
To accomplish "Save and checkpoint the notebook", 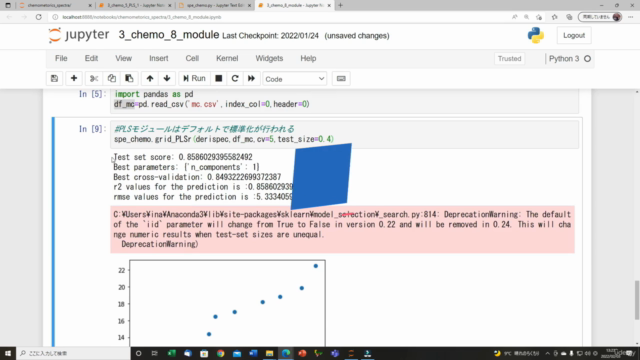I will tap(54, 78).
